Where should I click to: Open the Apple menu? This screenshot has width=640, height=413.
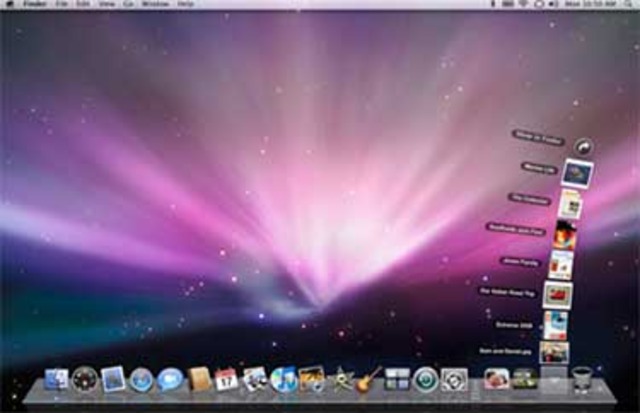pos(11,4)
